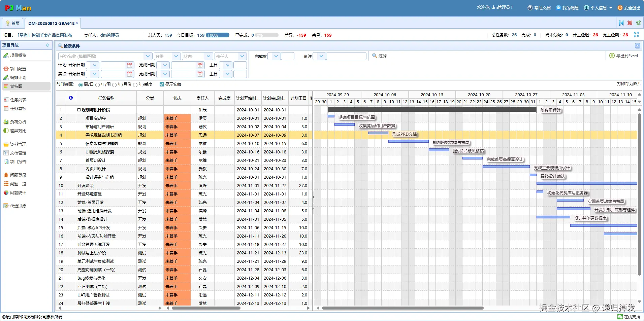Viewport: 644px width, 321px height.
Task: Switch to the 首页 tab
Action: (x=12, y=23)
